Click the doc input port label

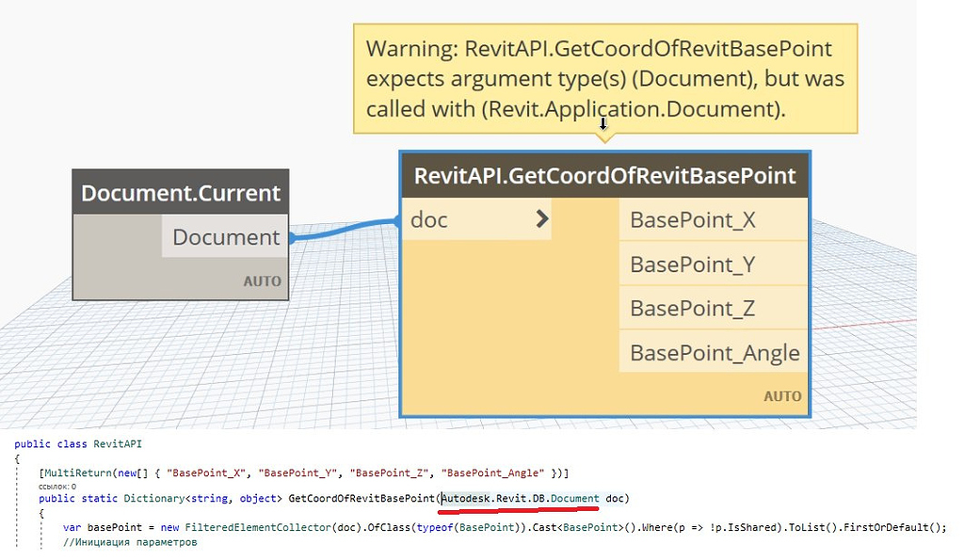coord(428,219)
